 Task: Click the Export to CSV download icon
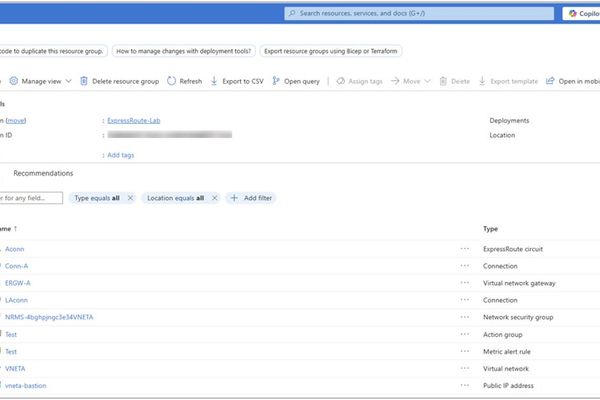click(214, 81)
